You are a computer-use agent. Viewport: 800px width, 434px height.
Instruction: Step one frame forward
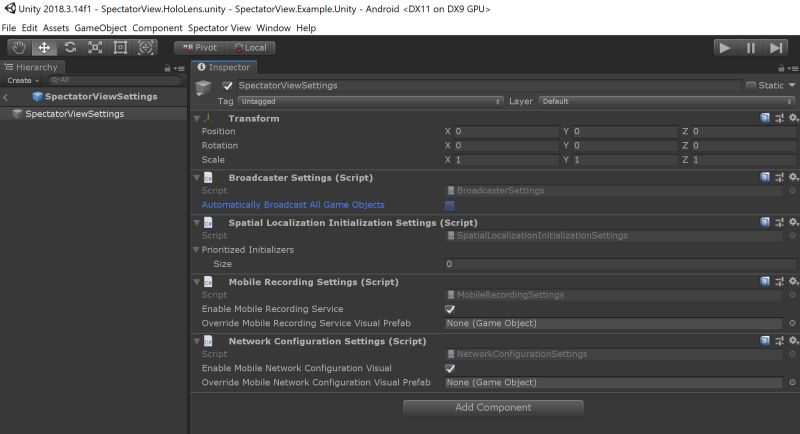776,48
